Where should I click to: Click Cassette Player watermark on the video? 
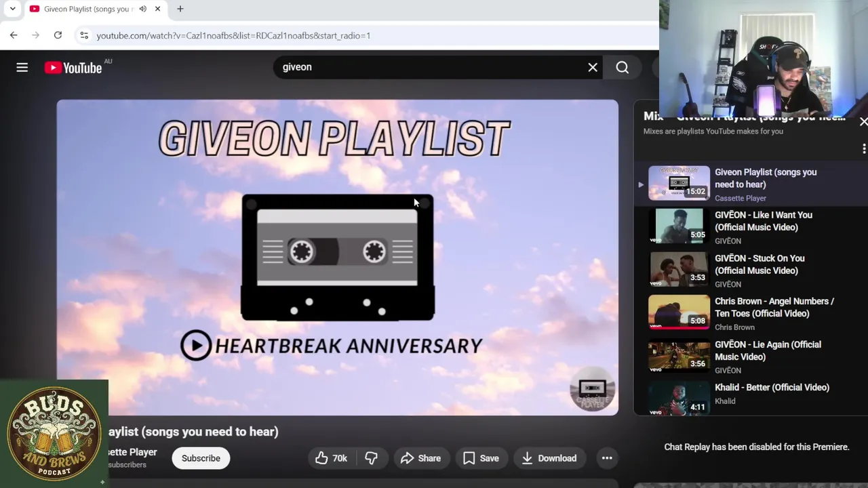pos(592,390)
